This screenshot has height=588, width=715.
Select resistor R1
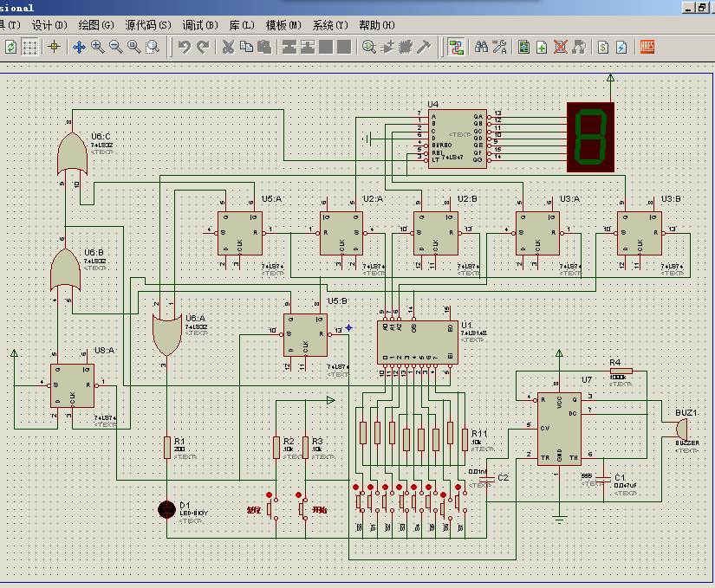(167, 447)
